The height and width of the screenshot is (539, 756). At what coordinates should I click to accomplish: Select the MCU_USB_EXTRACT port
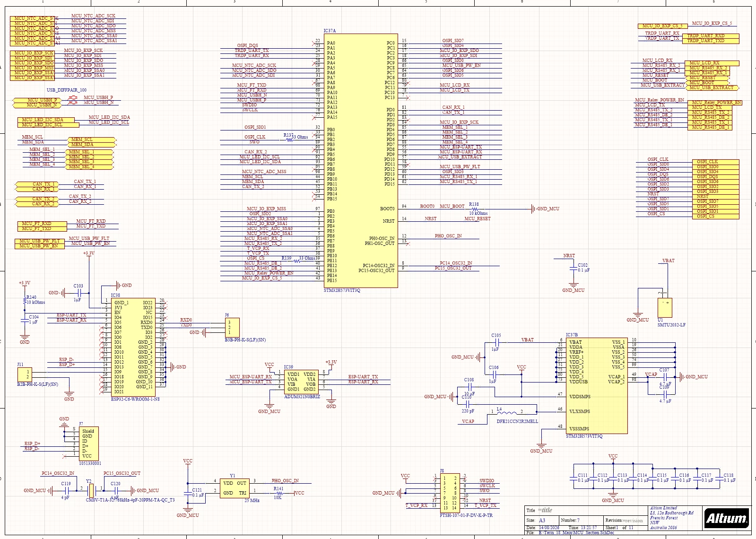[x=712, y=87]
